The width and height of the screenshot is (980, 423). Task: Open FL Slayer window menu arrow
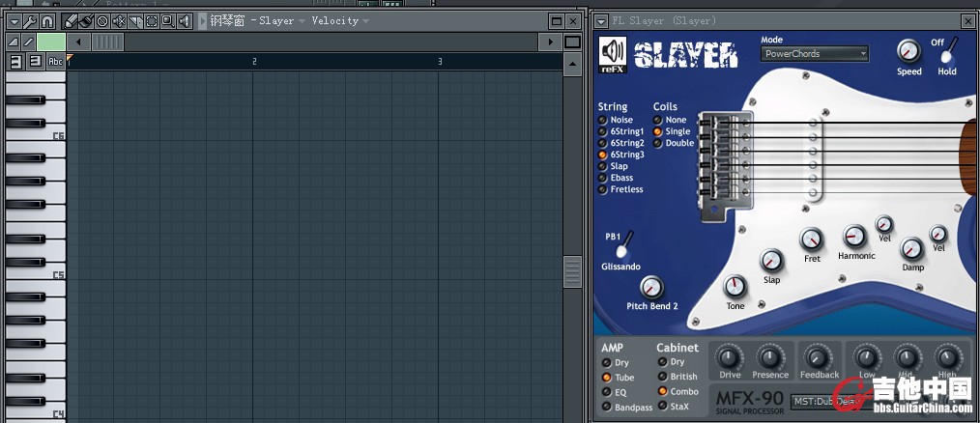coord(601,21)
